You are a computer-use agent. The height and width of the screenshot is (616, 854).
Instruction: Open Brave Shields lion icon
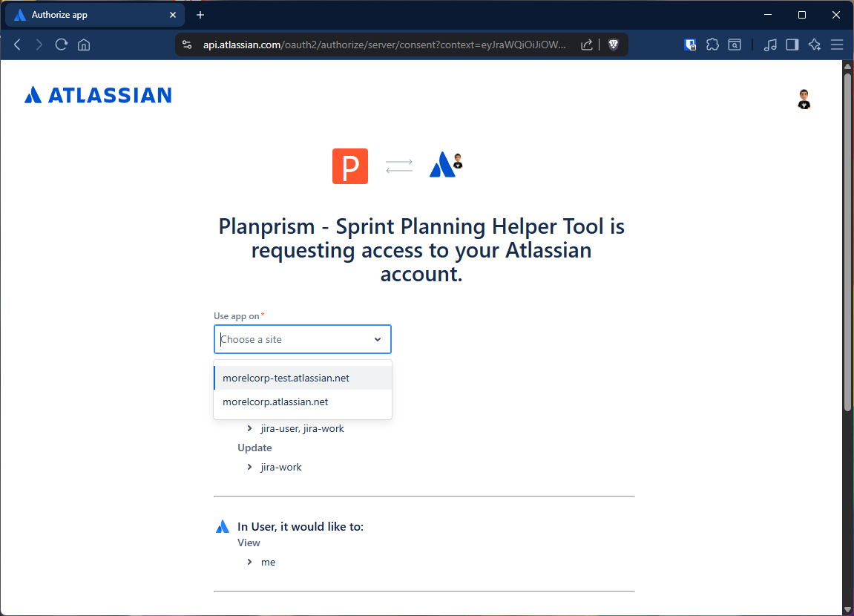[614, 45]
